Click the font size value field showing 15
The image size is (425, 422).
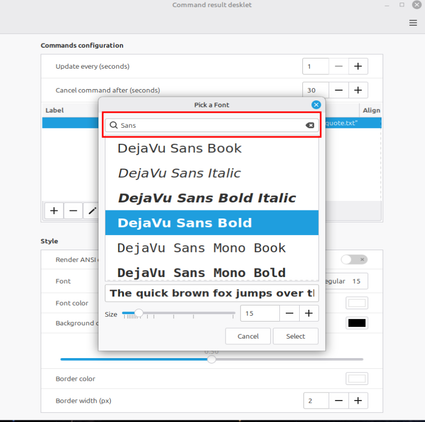pyautogui.click(x=260, y=313)
